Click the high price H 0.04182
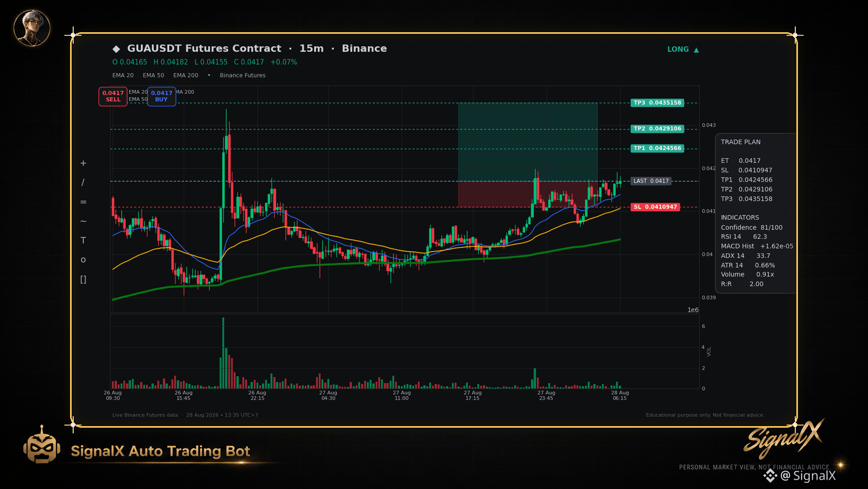This screenshot has width=868, height=489. point(171,62)
